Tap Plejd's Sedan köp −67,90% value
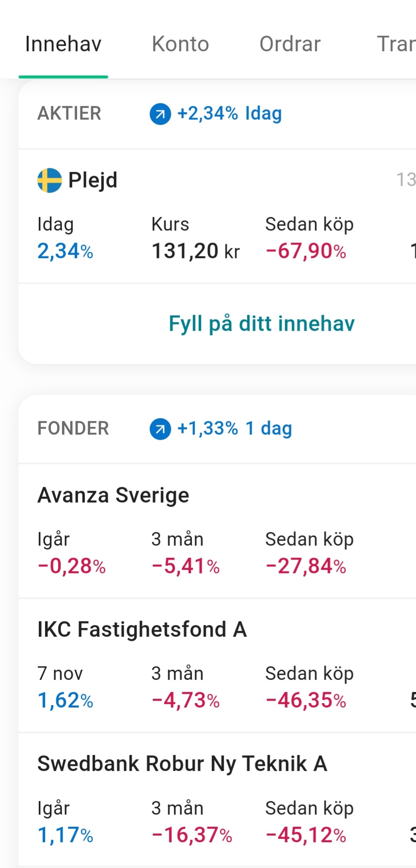416x868 pixels. pos(306,251)
